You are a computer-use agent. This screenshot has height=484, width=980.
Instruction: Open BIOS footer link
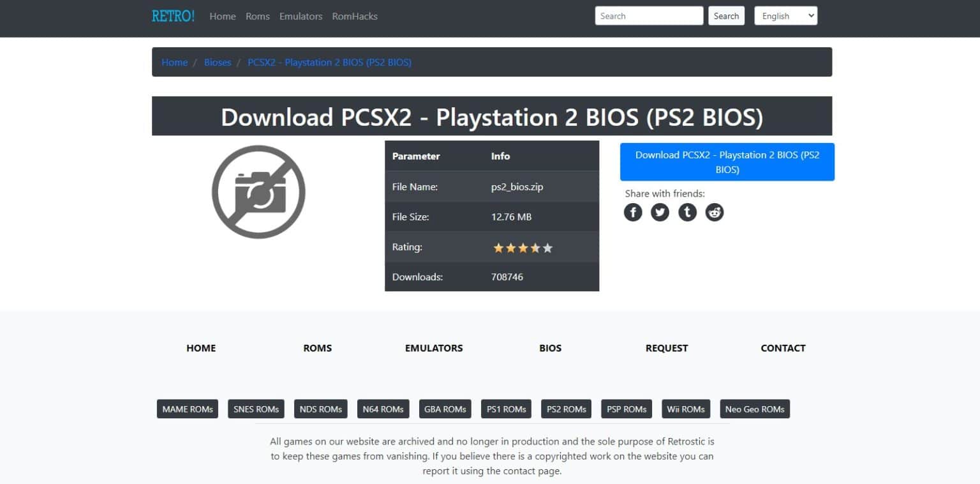[x=551, y=348]
